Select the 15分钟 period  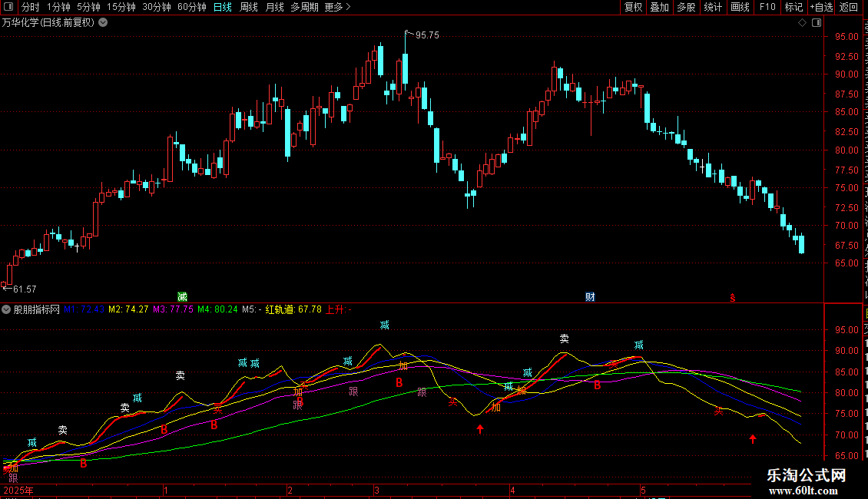click(x=121, y=7)
